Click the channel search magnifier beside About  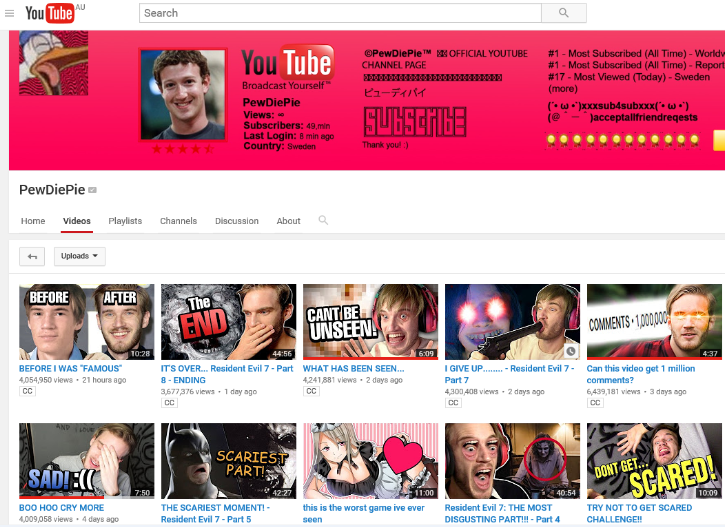click(x=323, y=220)
